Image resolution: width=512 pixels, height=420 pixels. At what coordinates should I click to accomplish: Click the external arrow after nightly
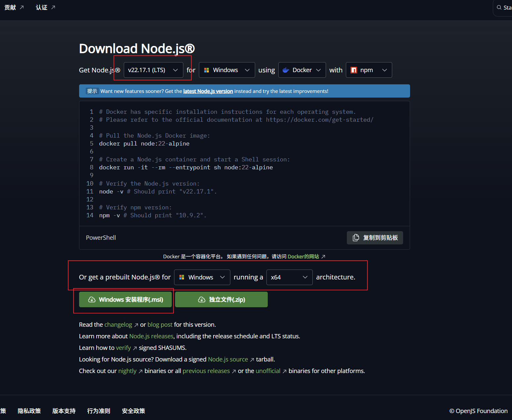point(141,372)
